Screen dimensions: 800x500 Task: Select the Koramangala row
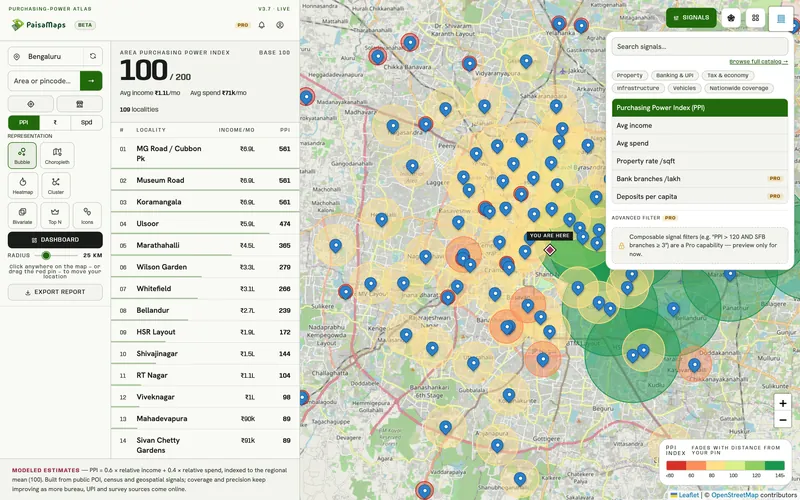[x=205, y=202]
